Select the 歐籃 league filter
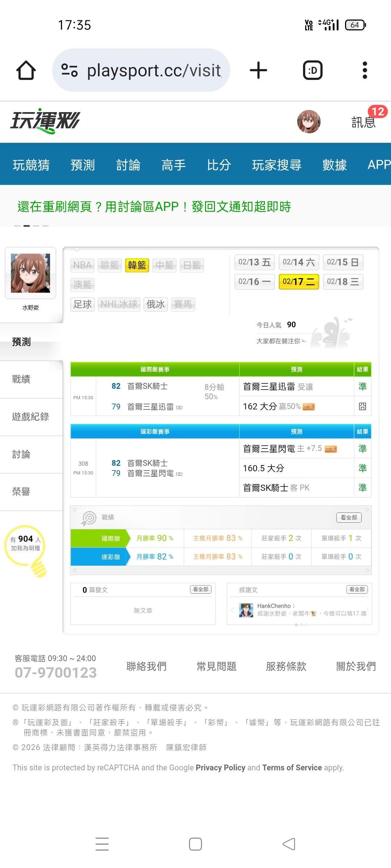Viewport: 391px width, 868px height. point(110,265)
